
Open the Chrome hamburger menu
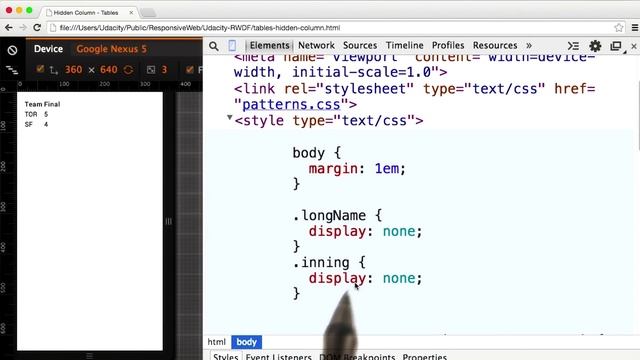click(635, 28)
